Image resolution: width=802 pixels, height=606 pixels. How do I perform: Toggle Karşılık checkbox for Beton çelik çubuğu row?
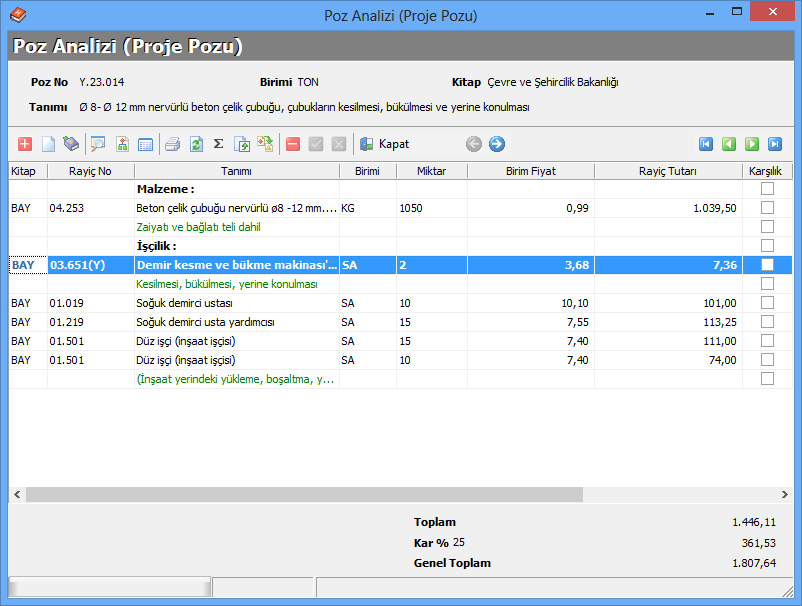tap(767, 208)
